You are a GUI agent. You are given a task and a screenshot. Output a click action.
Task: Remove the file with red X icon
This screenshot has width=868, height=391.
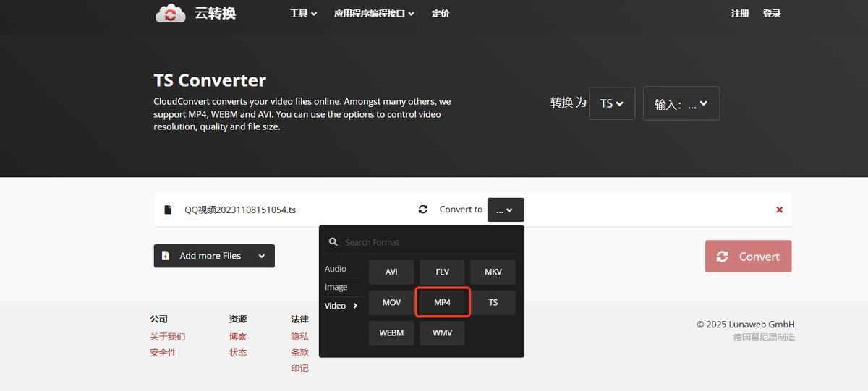(779, 210)
